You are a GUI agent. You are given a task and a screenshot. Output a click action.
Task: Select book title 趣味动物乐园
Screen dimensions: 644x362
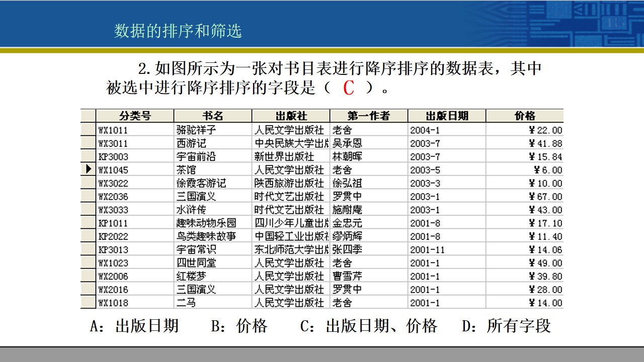pyautogui.click(x=206, y=223)
